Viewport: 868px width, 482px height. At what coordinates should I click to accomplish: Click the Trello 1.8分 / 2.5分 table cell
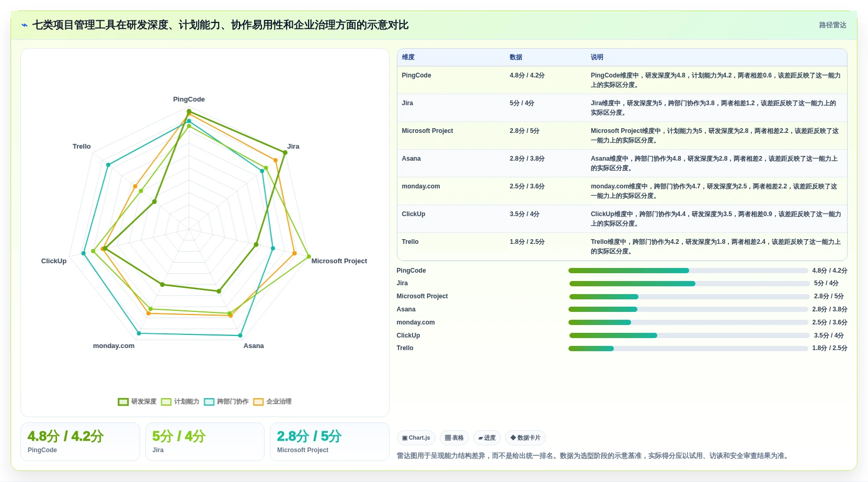click(527, 242)
